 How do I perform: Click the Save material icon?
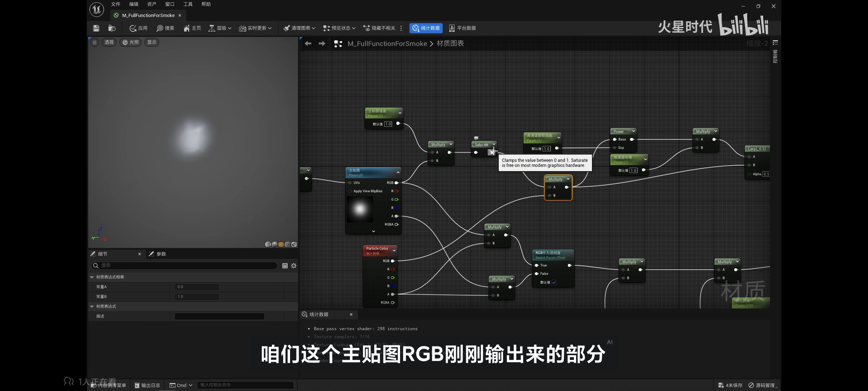(x=96, y=28)
